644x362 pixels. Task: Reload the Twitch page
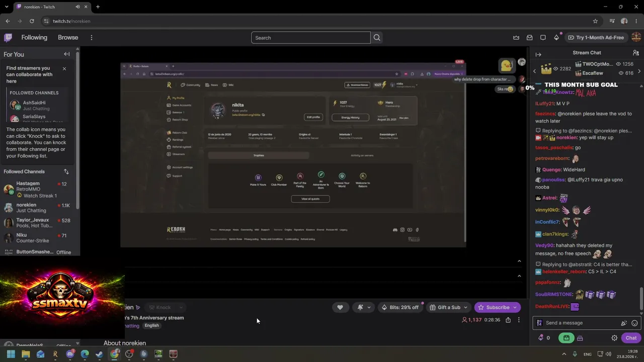tap(32, 21)
